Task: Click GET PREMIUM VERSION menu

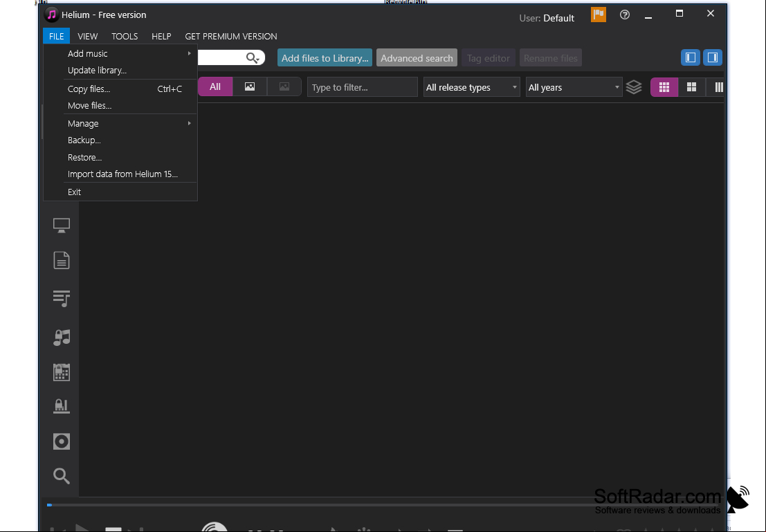Action: (x=231, y=36)
